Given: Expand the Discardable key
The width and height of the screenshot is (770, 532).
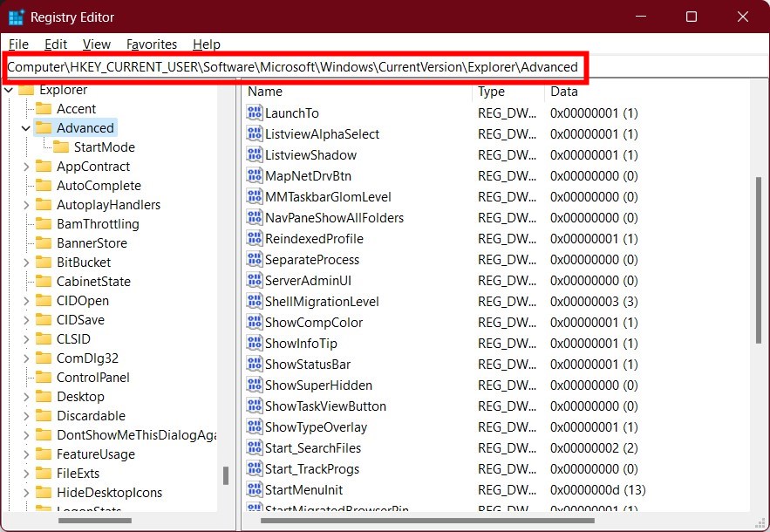Looking at the screenshot, I should pyautogui.click(x=26, y=416).
